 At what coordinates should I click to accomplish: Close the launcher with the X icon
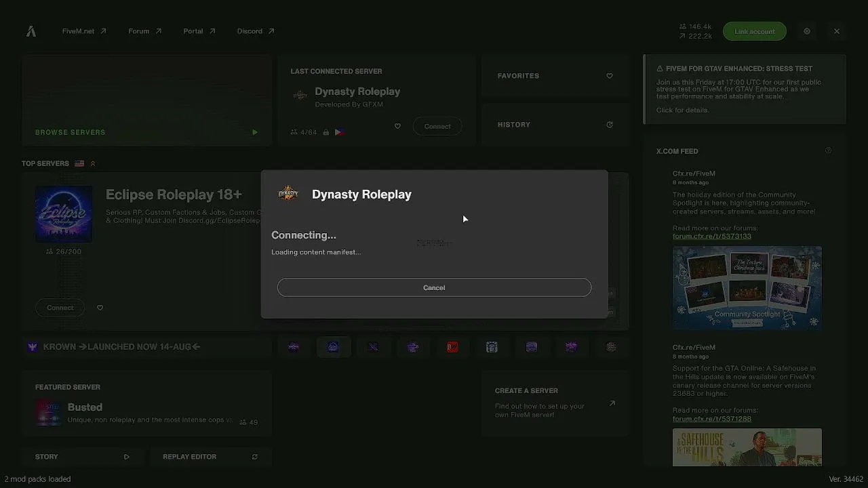837,31
